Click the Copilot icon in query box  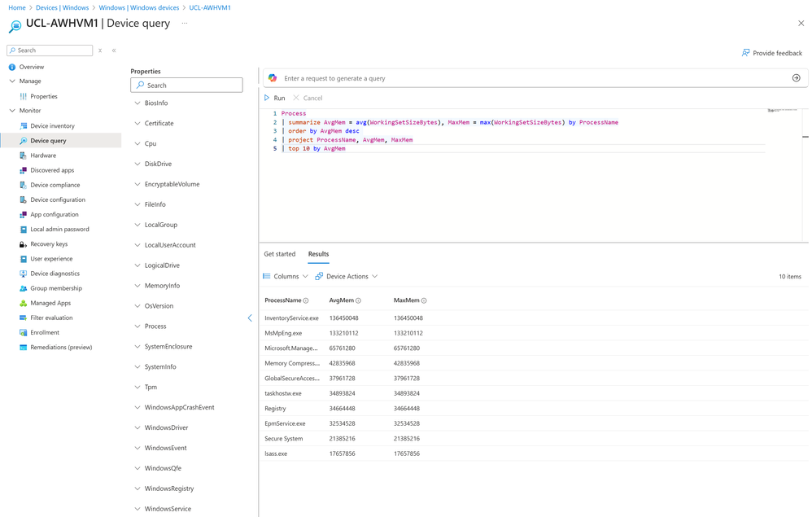tap(273, 78)
